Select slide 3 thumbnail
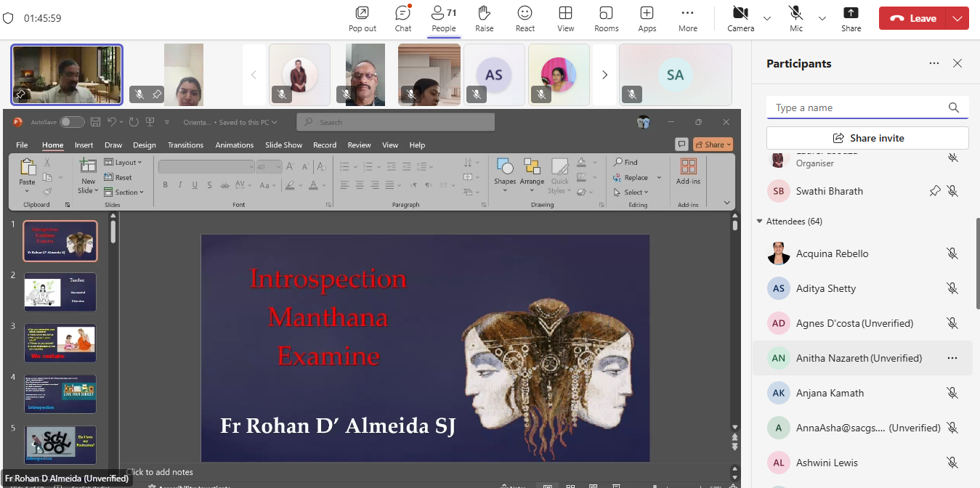Screen dimensions: 980x488 60,343
